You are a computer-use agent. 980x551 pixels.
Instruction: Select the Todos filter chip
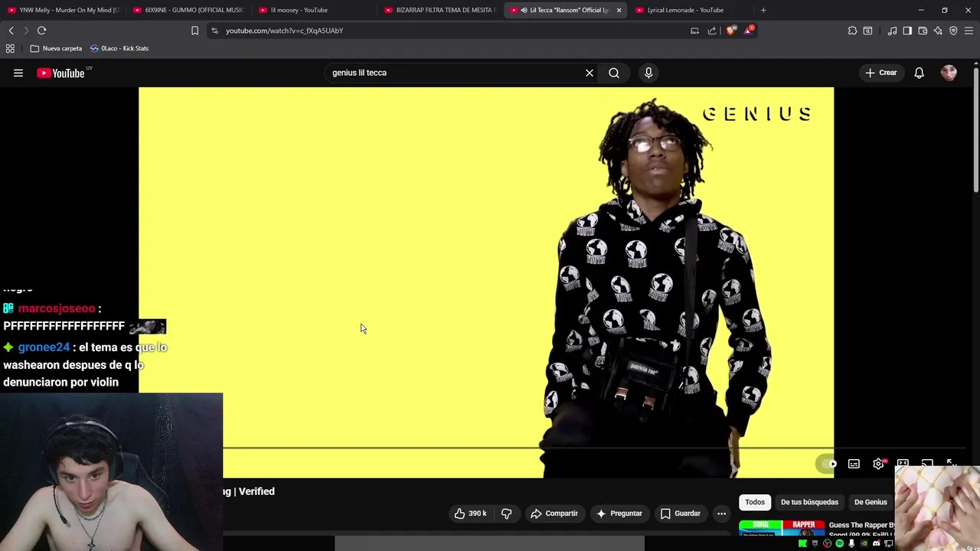point(755,502)
